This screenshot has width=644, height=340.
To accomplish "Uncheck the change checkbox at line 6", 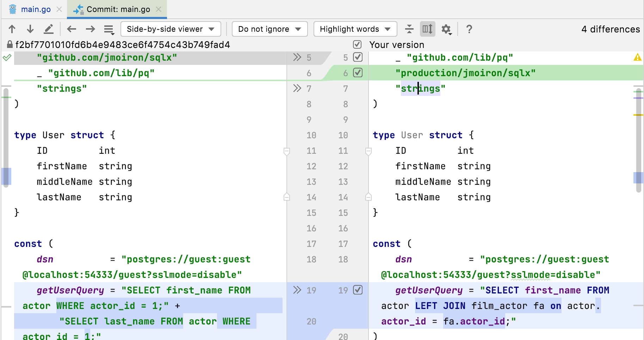I will tap(358, 73).
